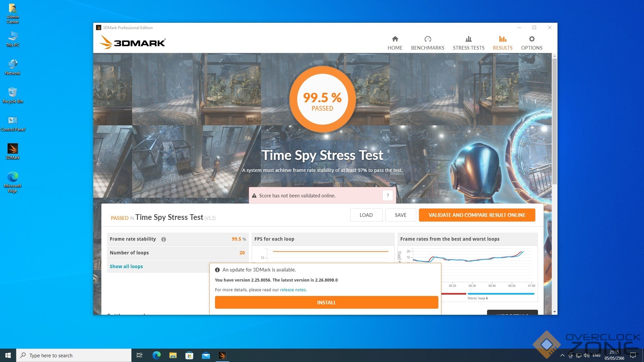Viewport: 644px width, 362px height.
Task: Switch to Results tab
Action: (x=502, y=43)
